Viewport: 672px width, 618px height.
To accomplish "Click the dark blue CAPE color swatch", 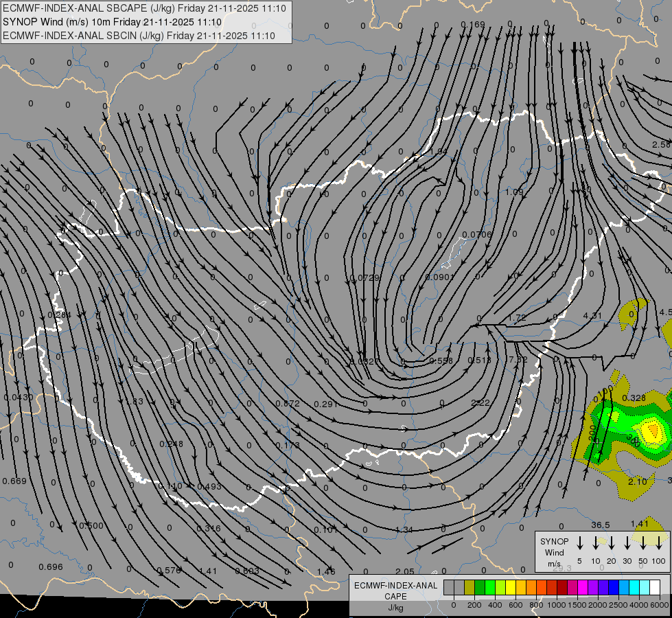I will tap(614, 587).
